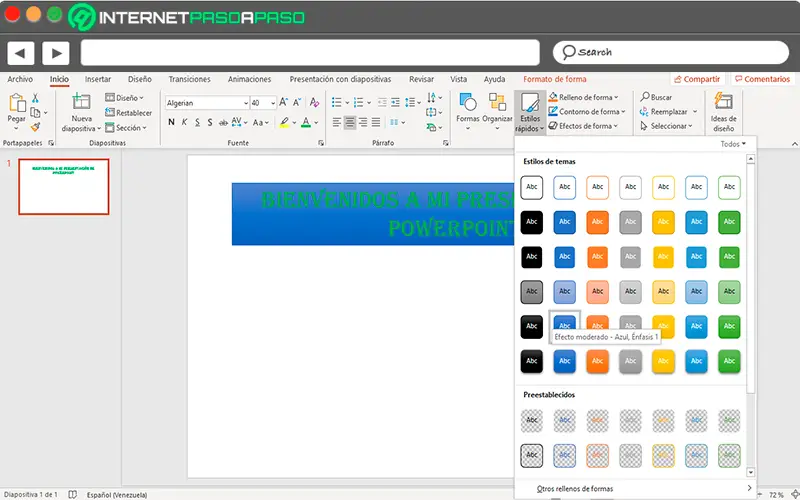
Task: Open the Organizar arrange menu
Action: click(x=497, y=111)
